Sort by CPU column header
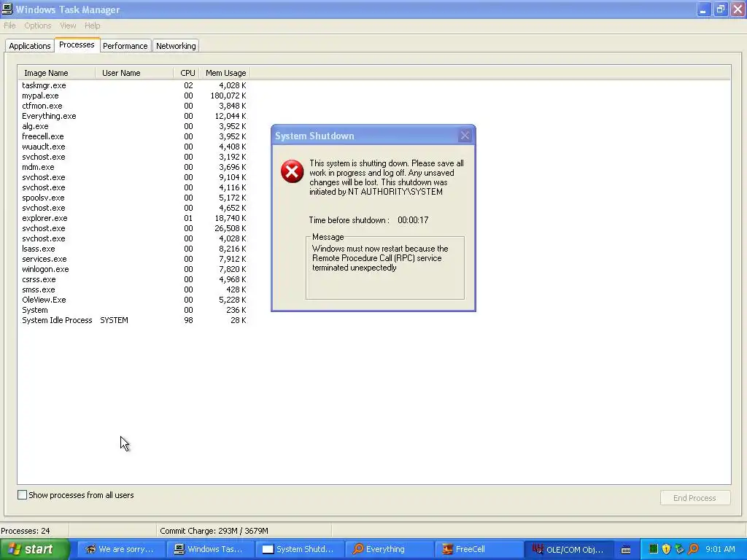 click(187, 73)
